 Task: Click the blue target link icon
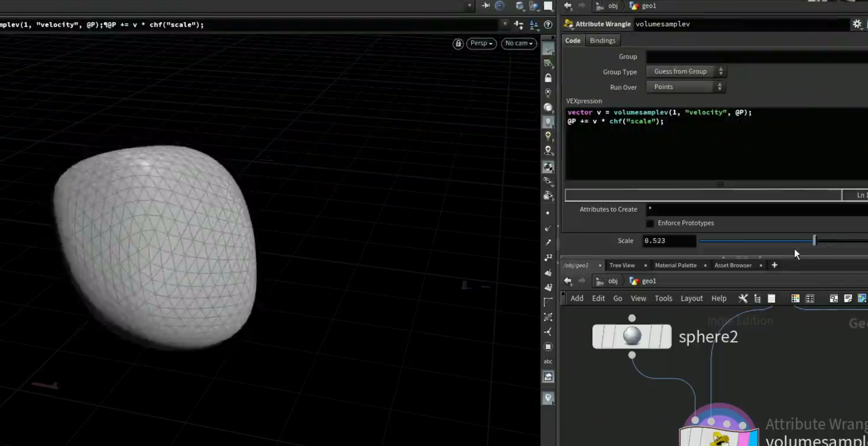[500, 6]
